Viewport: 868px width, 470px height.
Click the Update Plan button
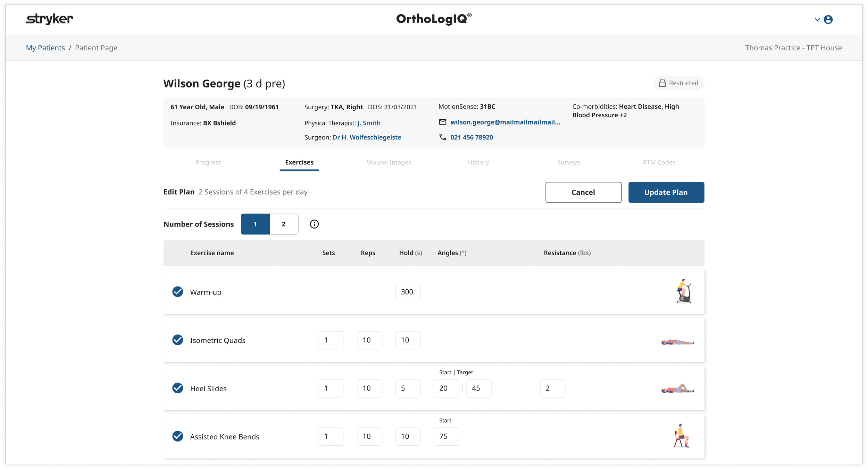click(x=666, y=192)
